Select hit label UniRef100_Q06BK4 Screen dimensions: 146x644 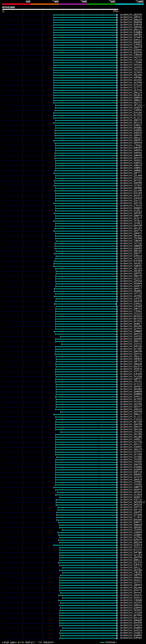pos(131,628)
